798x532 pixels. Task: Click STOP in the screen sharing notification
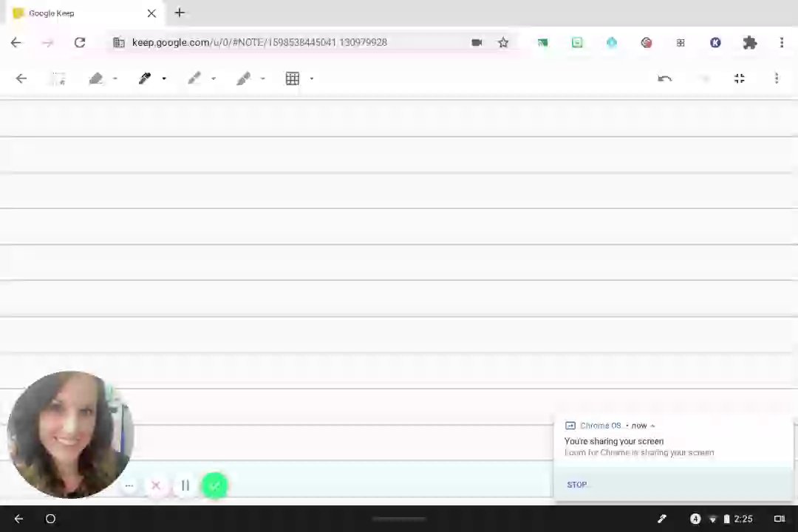click(x=577, y=485)
